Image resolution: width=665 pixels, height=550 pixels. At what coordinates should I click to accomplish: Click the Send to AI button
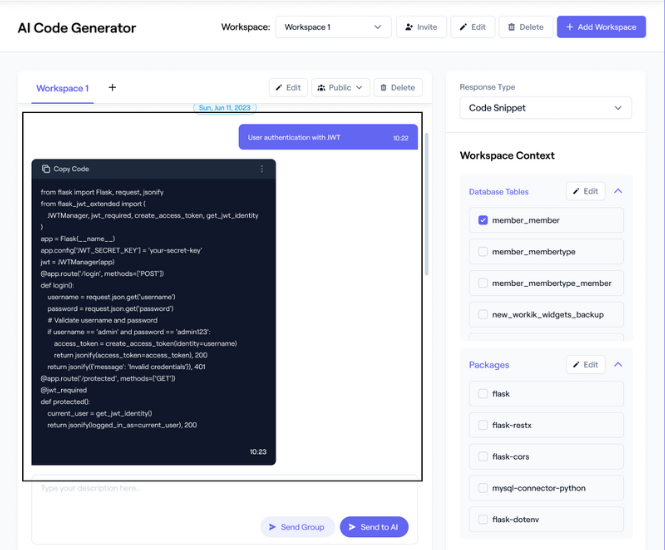(x=374, y=527)
